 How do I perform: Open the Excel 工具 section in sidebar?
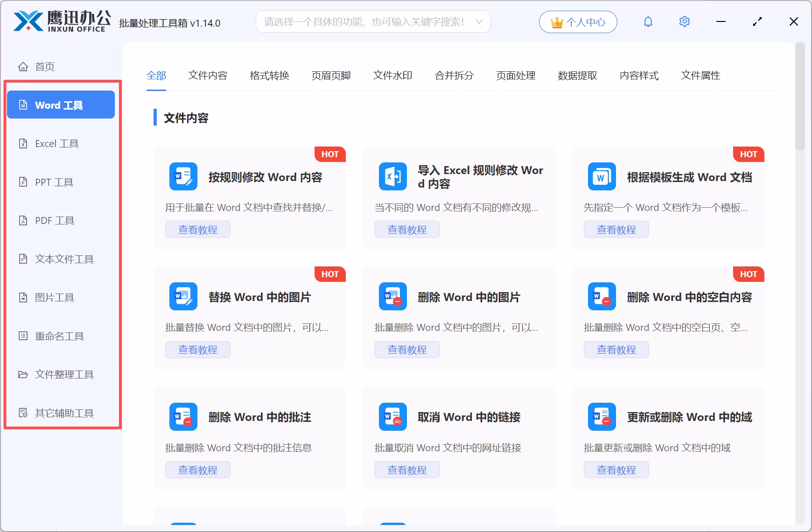point(57,143)
